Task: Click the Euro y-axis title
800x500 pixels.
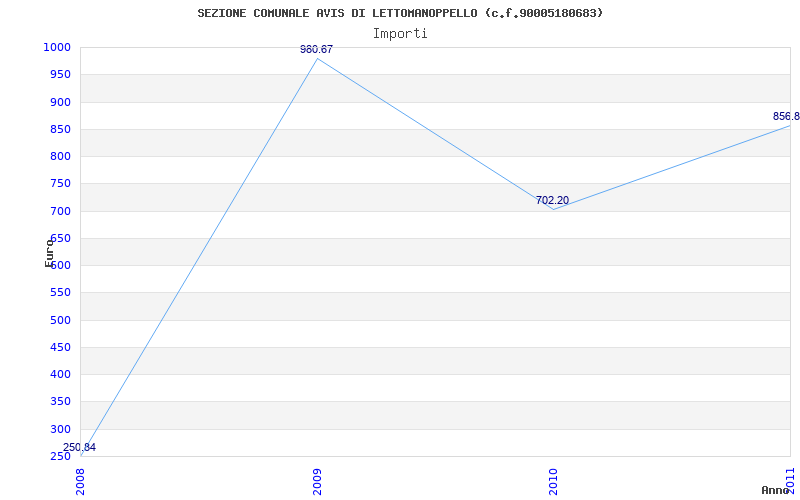Action: coord(49,253)
